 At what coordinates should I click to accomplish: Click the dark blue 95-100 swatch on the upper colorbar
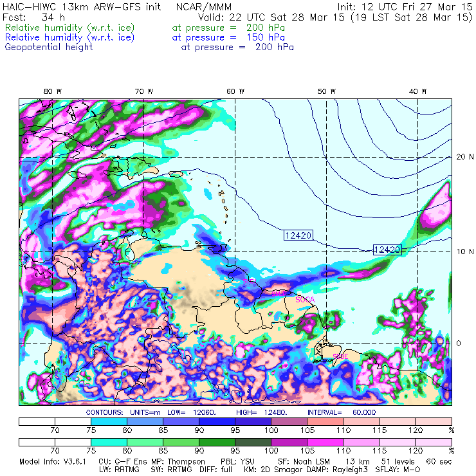(253, 421)
